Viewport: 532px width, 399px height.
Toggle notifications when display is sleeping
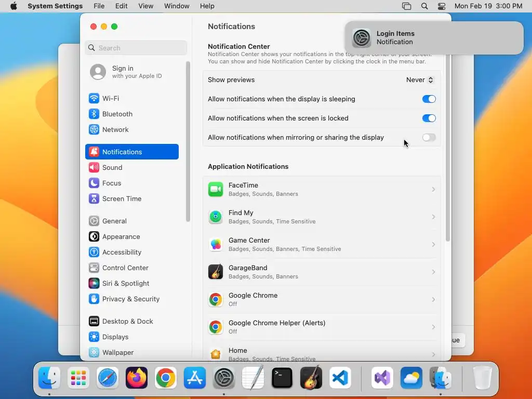(429, 99)
